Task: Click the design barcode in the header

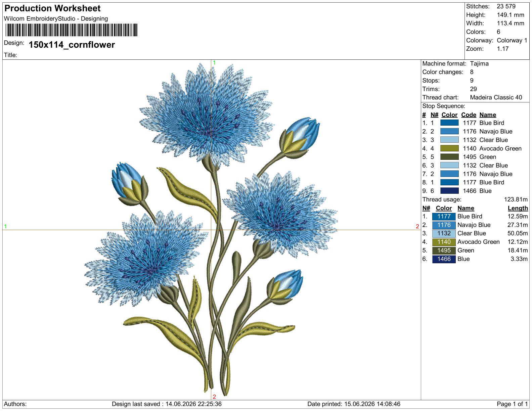Action: click(72, 30)
